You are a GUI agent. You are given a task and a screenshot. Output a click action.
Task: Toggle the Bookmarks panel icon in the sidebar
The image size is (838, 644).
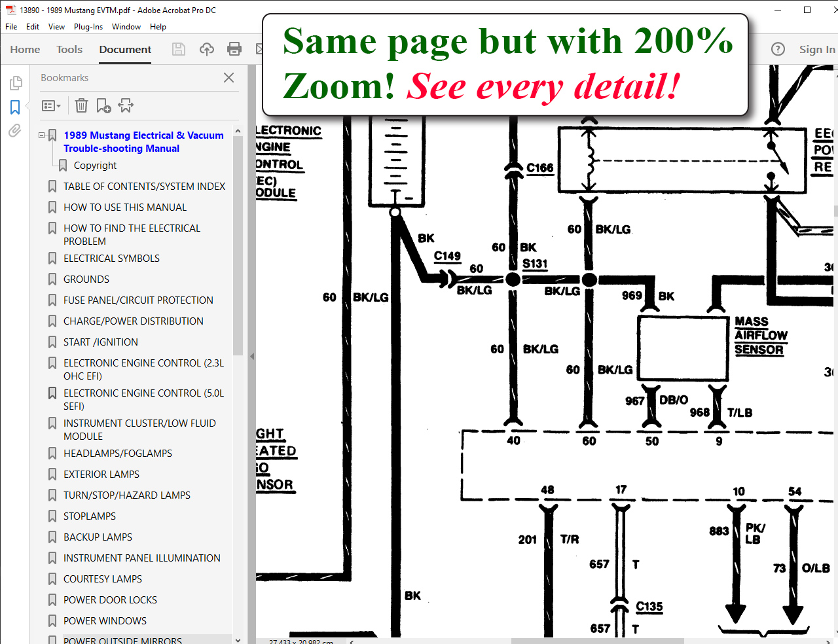click(15, 107)
